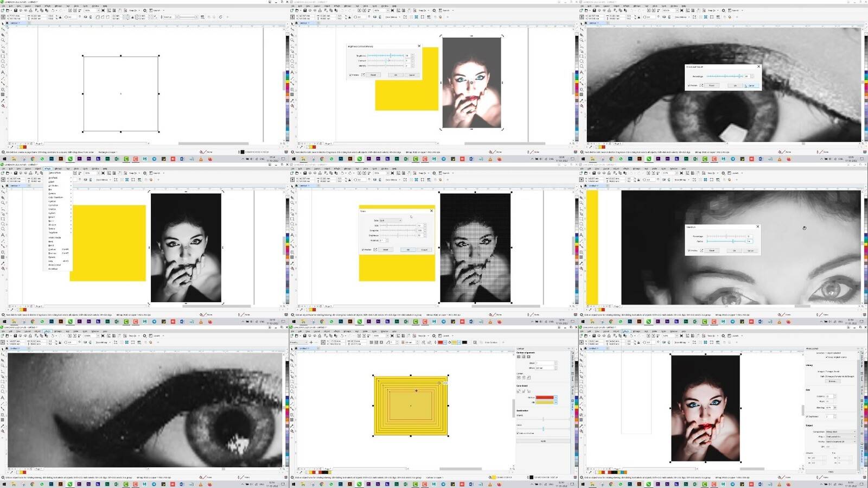Image resolution: width=868 pixels, height=488 pixels.
Task: Open Options gear in Contour window toolbar
Action: [x=433, y=335]
